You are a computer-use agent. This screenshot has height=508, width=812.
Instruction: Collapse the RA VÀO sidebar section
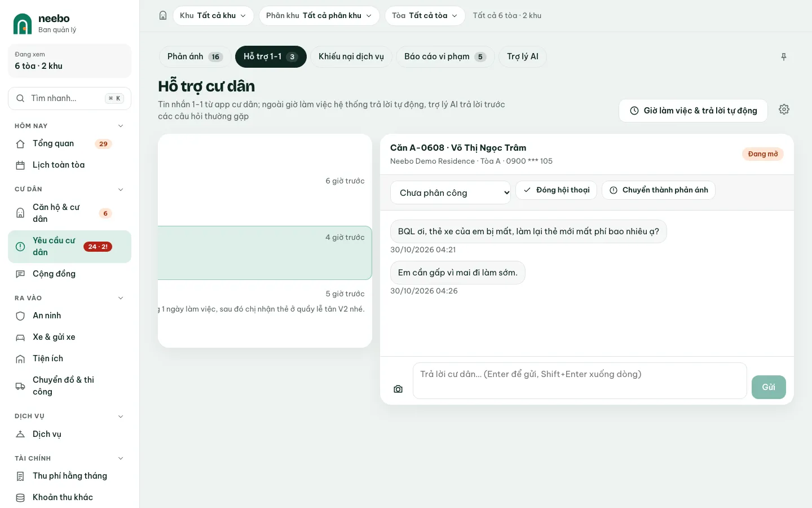click(x=120, y=298)
